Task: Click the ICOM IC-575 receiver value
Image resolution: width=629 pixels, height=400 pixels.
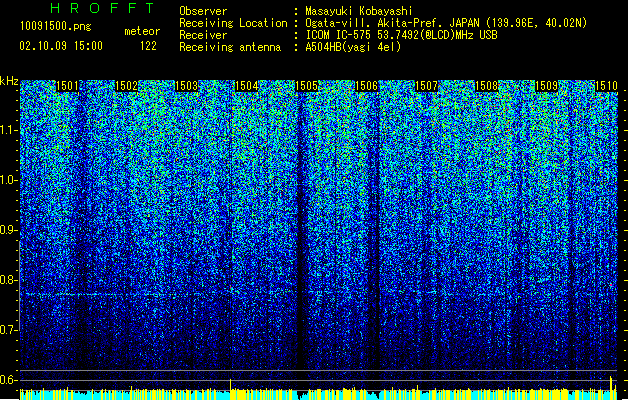Action: pos(401,35)
